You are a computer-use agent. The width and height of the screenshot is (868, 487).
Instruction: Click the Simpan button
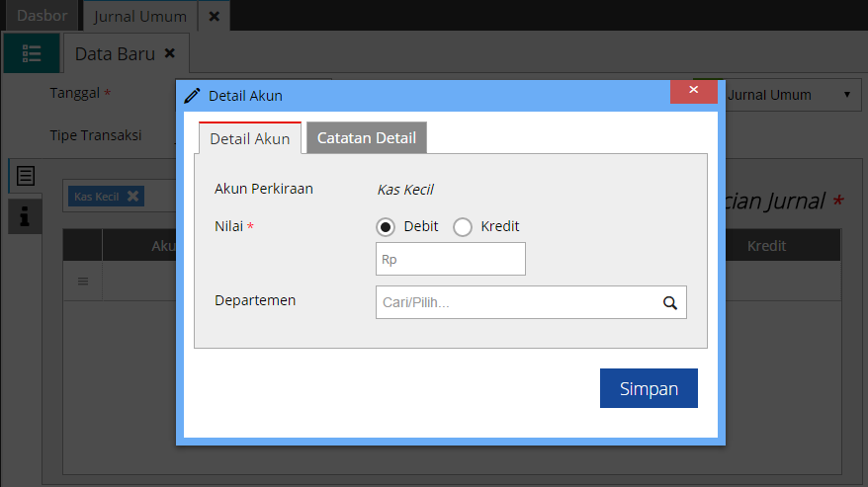[x=649, y=388]
